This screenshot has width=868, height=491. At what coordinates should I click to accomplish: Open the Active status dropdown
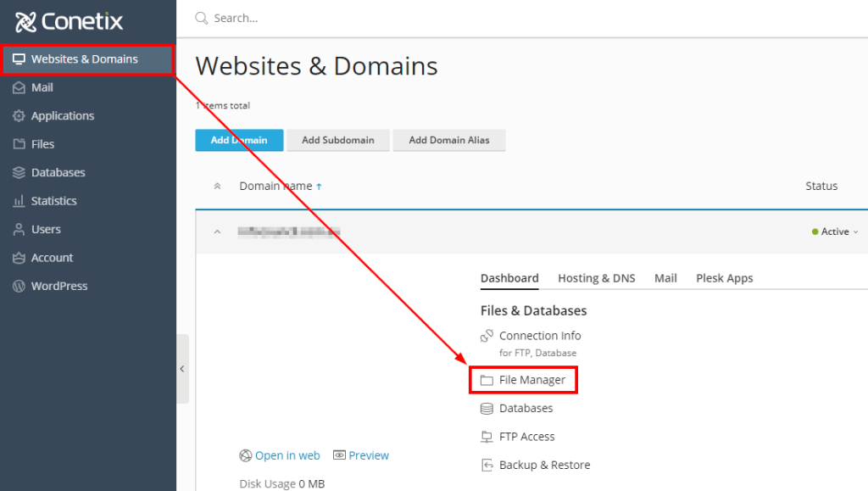tap(835, 232)
